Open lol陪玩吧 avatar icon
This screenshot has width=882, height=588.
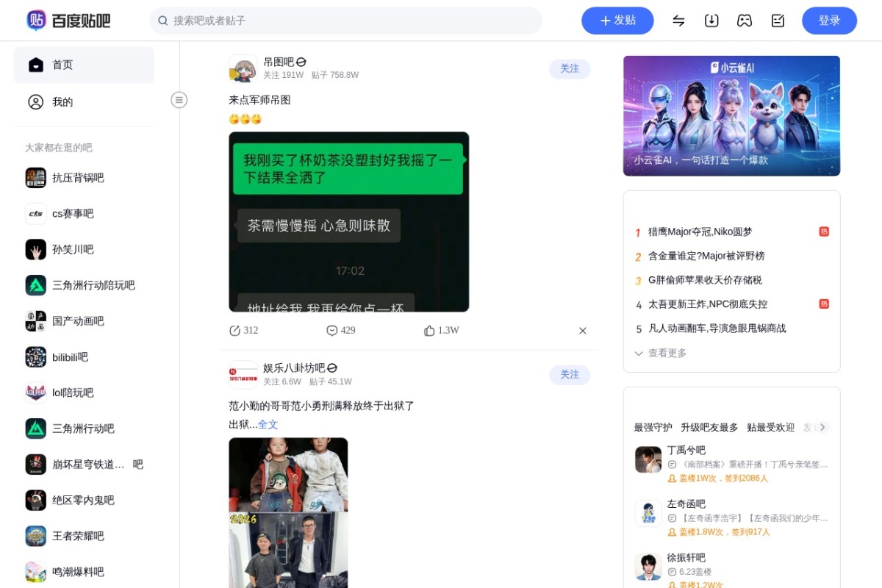tap(36, 393)
